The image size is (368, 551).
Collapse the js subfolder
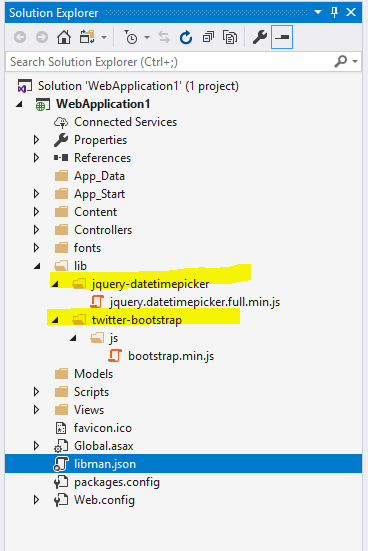pyautogui.click(x=73, y=338)
